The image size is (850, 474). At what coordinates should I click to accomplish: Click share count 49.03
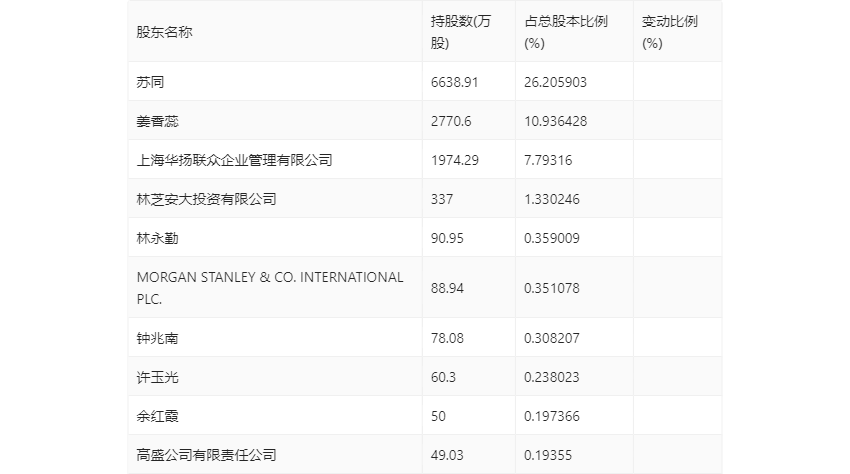click(447, 455)
